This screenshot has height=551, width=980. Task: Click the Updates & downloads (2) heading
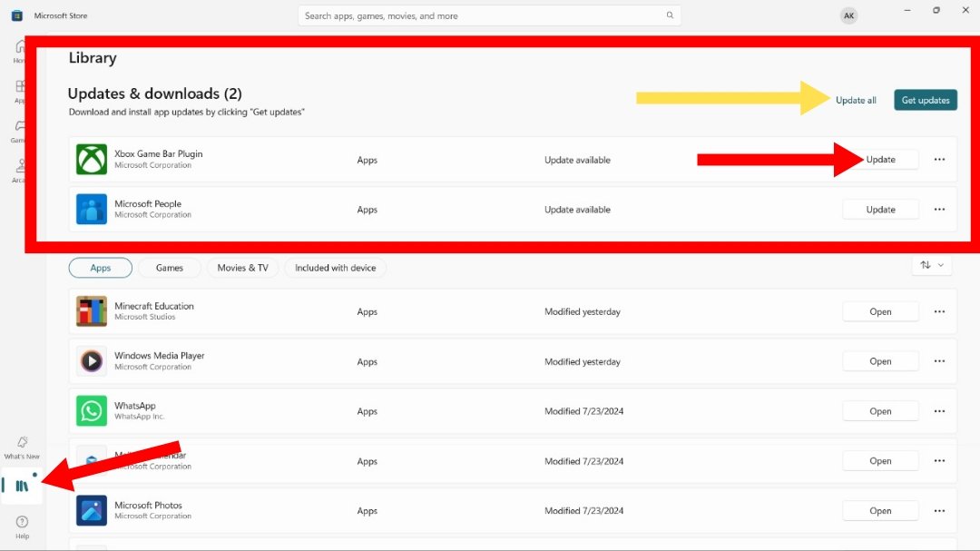click(154, 93)
